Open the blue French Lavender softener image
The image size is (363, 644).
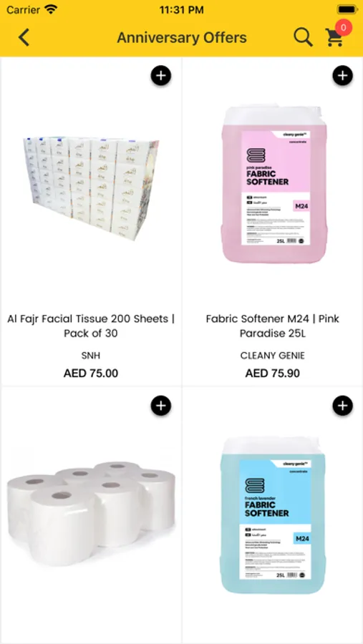click(x=273, y=515)
